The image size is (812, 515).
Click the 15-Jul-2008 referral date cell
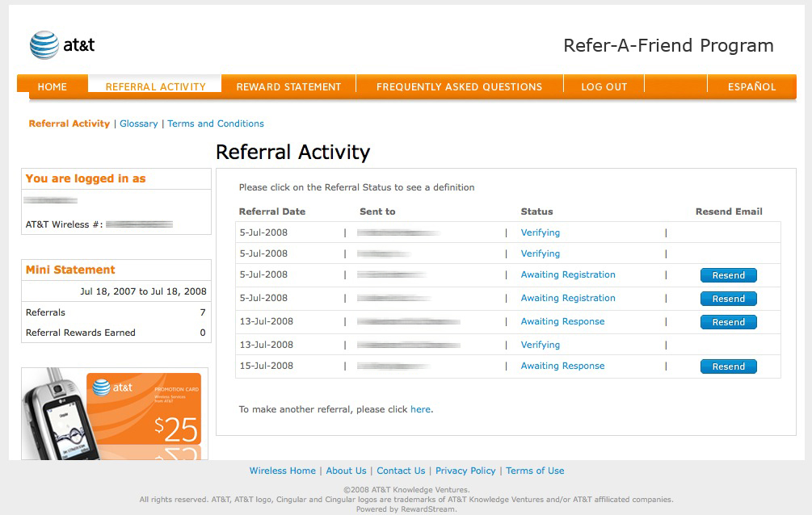coord(266,366)
